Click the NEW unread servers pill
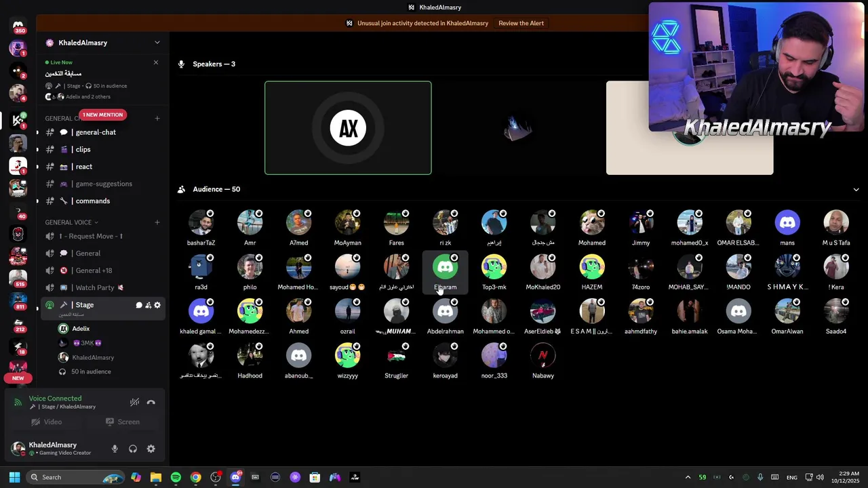Viewport: 868px width, 488px height. tap(18, 378)
